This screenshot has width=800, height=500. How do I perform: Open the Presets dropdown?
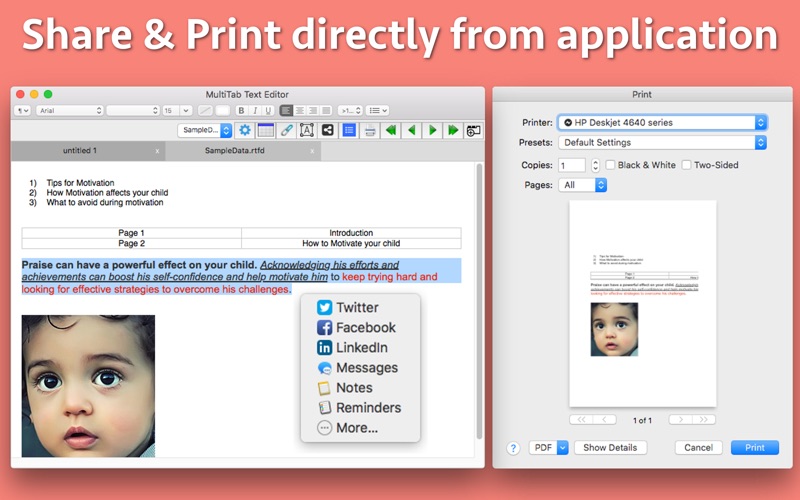(662, 142)
